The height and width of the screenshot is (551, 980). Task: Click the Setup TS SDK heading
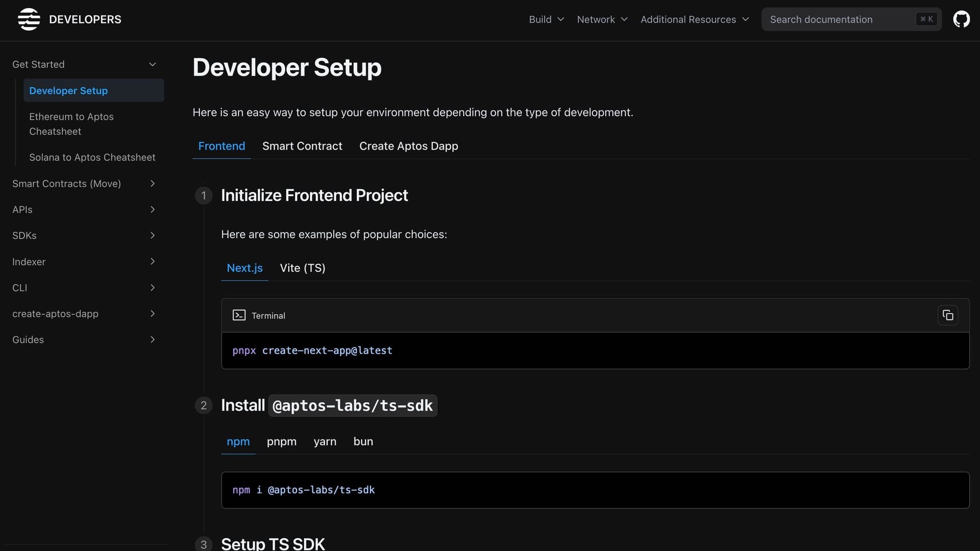point(273,544)
